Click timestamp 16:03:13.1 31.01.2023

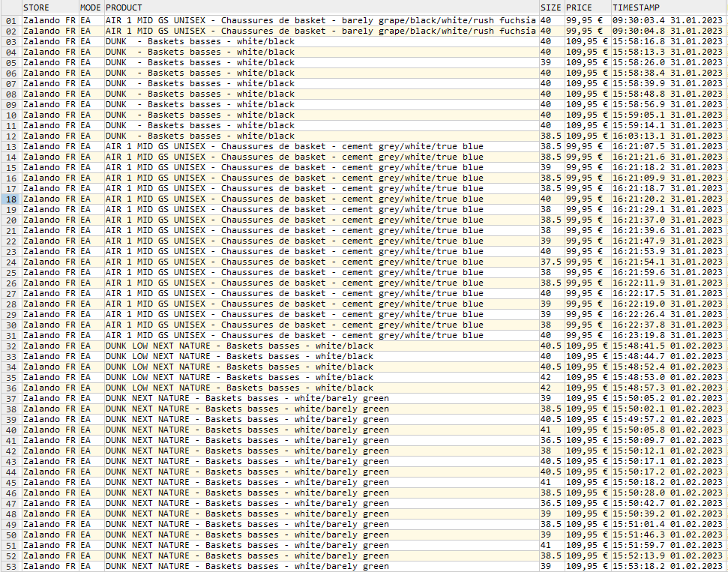click(x=667, y=136)
